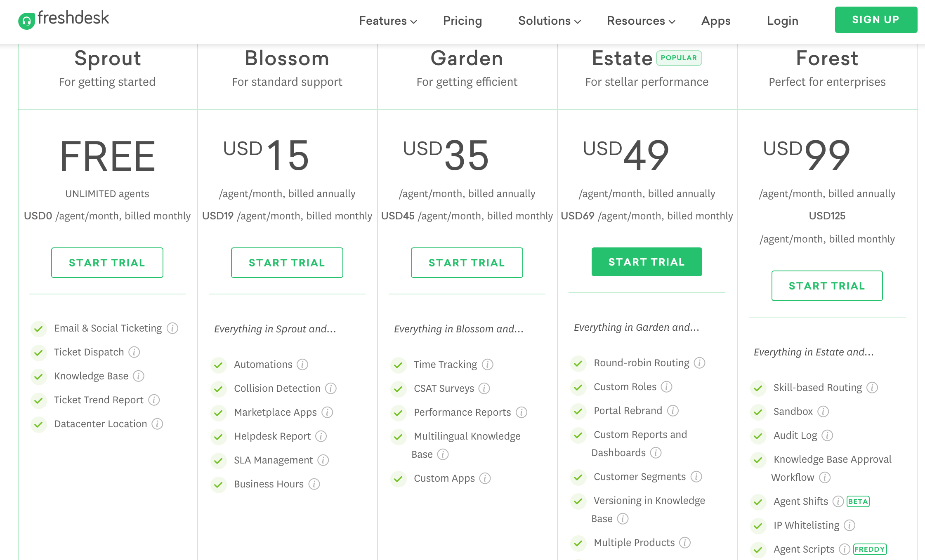Screen dimensions: 925x560
Task: Click info icon beside CSAT Surveys
Action: (484, 388)
